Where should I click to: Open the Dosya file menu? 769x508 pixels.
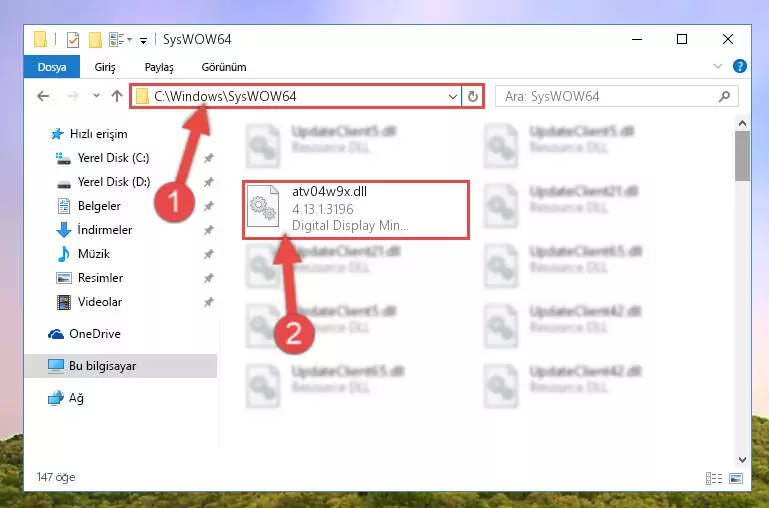pos(52,67)
